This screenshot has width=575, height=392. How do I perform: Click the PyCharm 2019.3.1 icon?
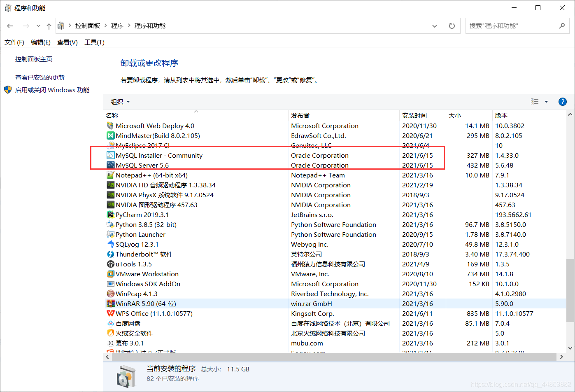coord(110,215)
